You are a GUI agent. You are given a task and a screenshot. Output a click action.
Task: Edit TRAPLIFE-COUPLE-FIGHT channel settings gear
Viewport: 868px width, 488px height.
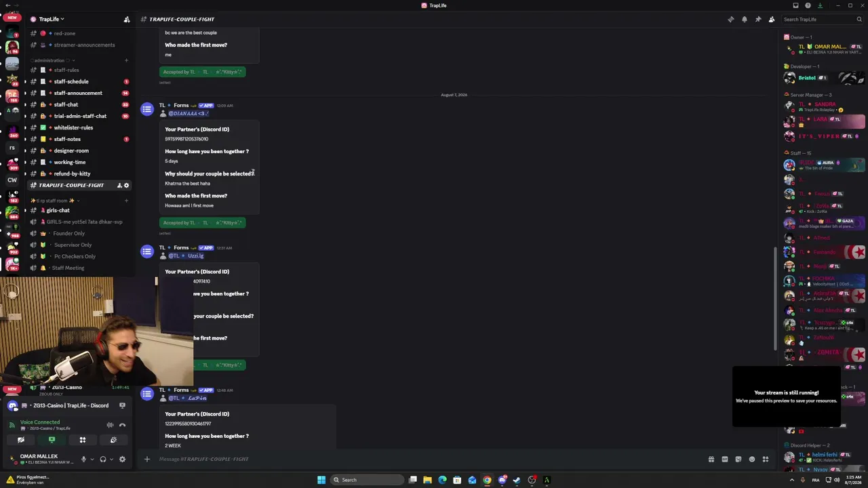pyautogui.click(x=126, y=185)
